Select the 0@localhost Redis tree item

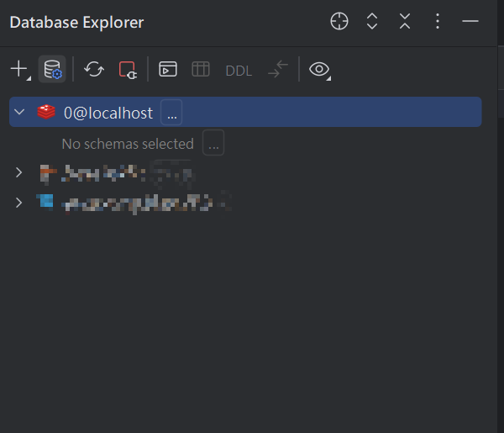[245, 112]
